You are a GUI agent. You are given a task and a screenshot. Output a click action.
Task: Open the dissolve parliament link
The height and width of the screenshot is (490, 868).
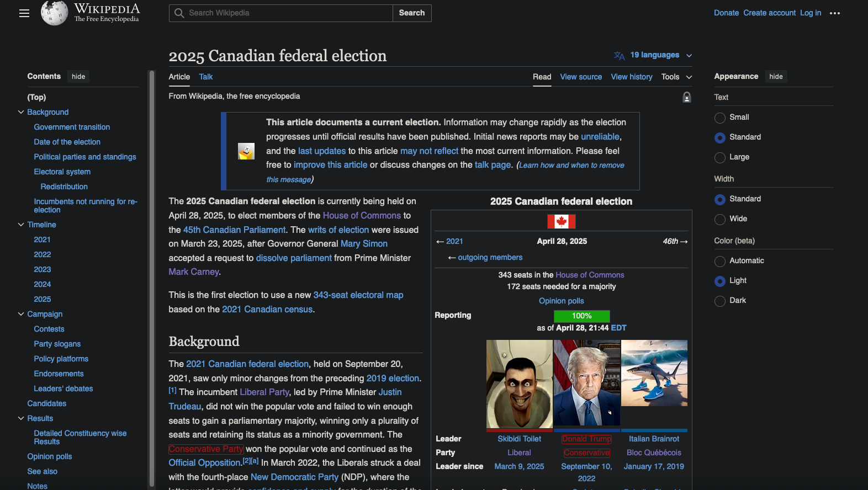coord(294,258)
